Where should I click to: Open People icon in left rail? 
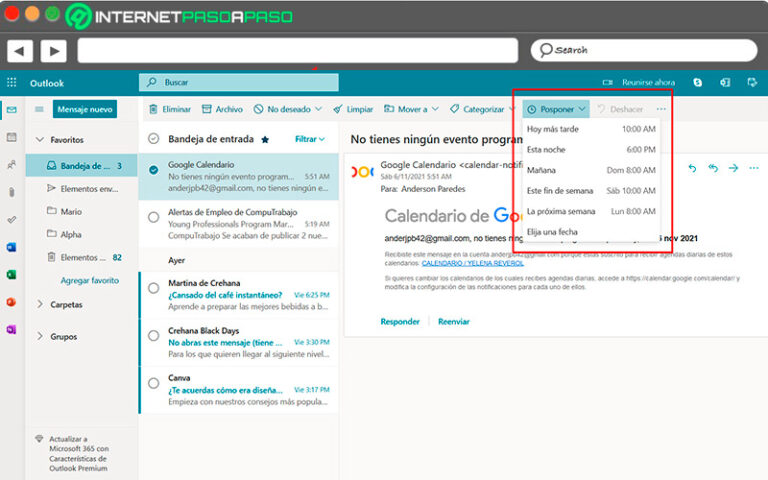12,165
